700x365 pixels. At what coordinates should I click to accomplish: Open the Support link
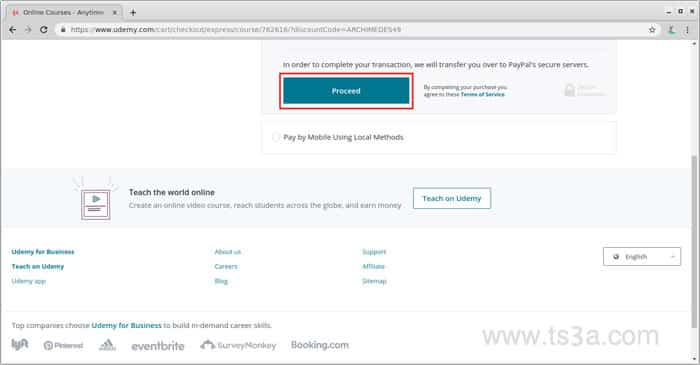374,252
